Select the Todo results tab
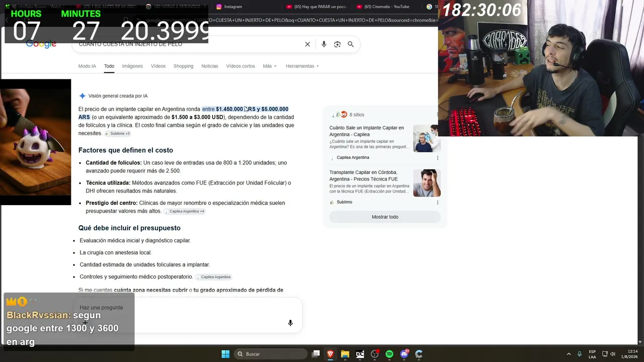The width and height of the screenshot is (644, 362). pos(109,66)
